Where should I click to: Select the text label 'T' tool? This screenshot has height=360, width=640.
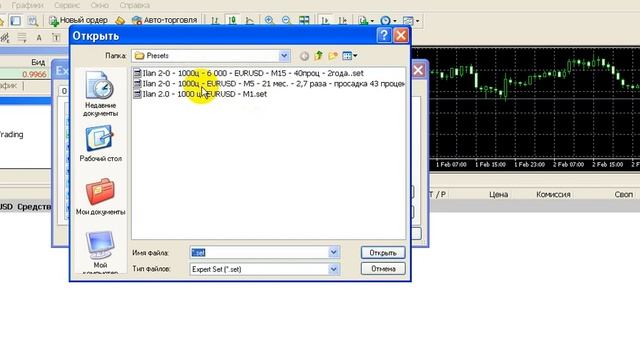pyautogui.click(x=56, y=38)
